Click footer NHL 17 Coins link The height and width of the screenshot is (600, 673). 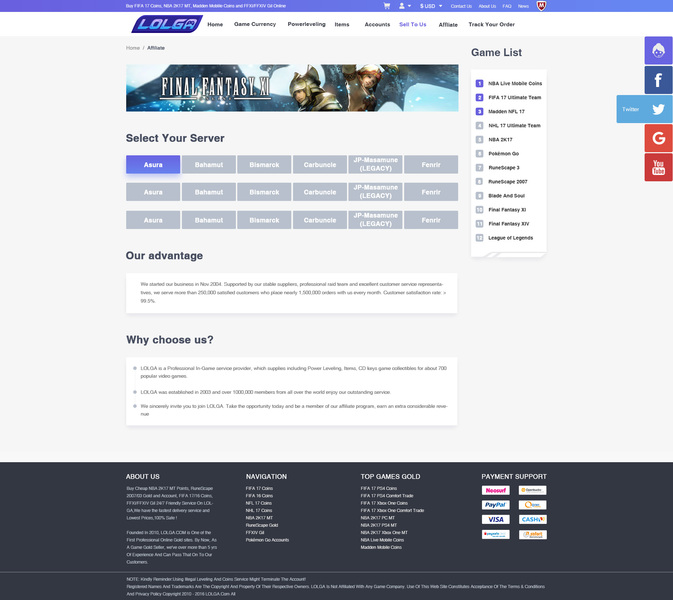(x=259, y=510)
